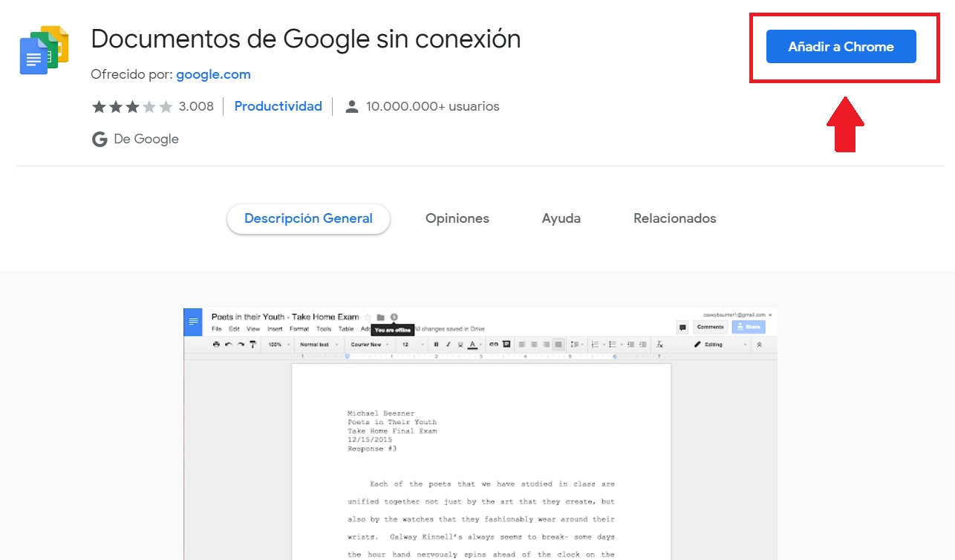This screenshot has width=955, height=560.
Task: Click the print icon in Docs toolbar
Action: (216, 345)
